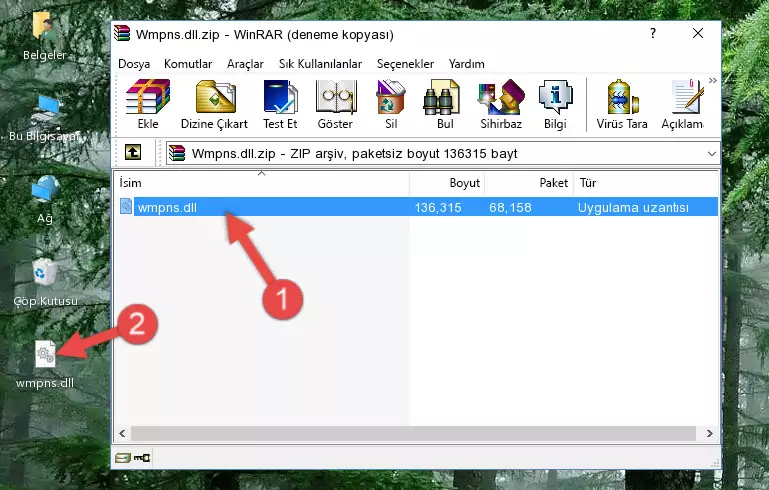Click the Ekle (Add) toolbar icon
Image resolution: width=769 pixels, height=490 pixels.
(x=148, y=97)
